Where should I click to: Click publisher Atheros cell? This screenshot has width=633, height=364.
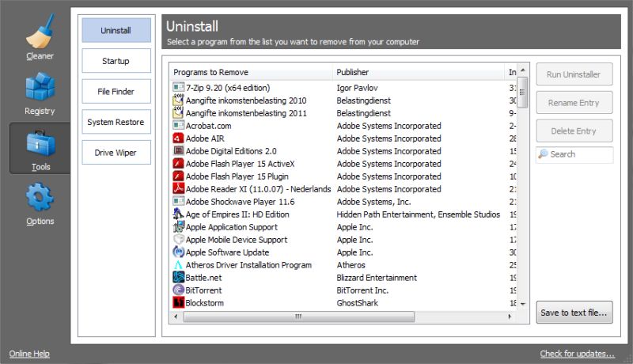[351, 265]
